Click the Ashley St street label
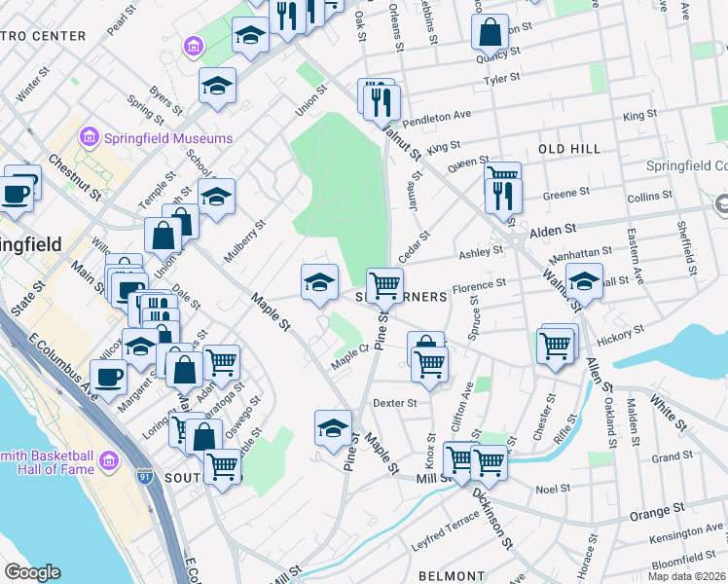Screen dimensions: 728x584 tap(481, 252)
